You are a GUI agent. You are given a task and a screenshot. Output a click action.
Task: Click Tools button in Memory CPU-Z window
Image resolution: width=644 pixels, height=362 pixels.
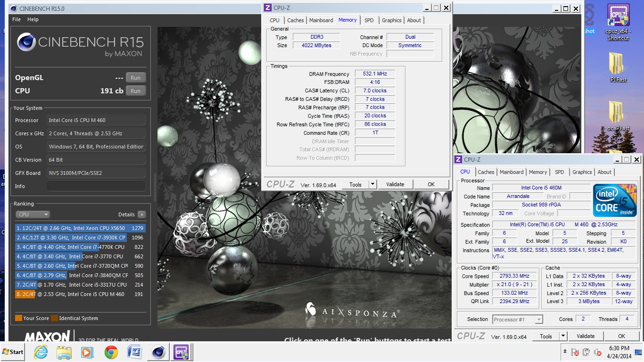(x=355, y=184)
